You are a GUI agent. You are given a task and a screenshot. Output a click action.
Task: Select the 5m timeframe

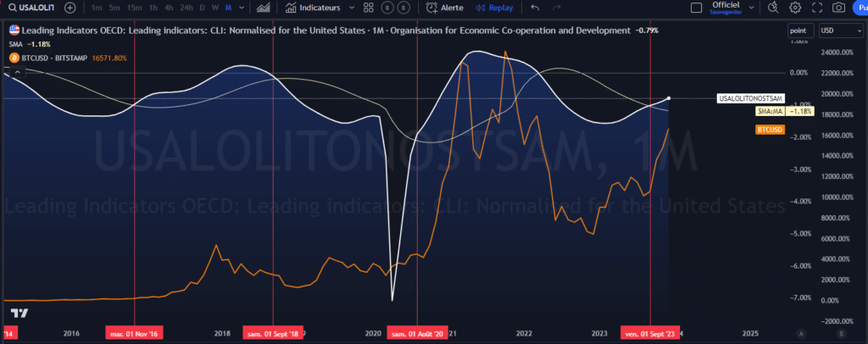click(x=114, y=8)
